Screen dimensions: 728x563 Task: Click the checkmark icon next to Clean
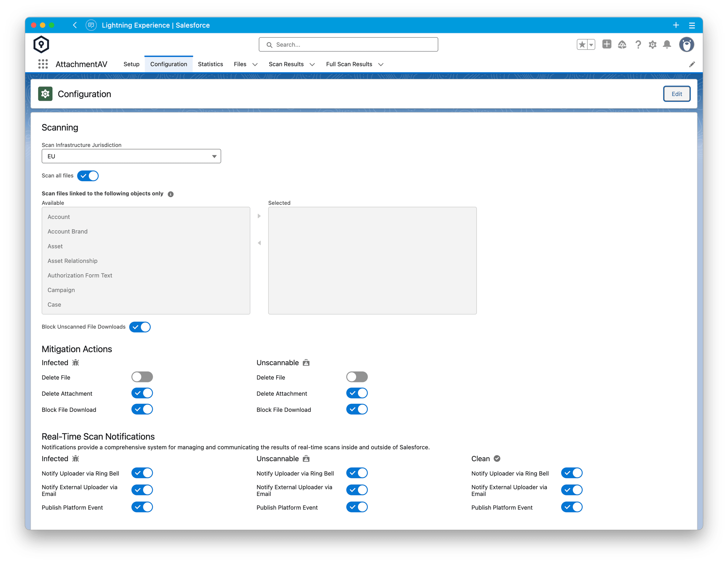click(x=497, y=459)
